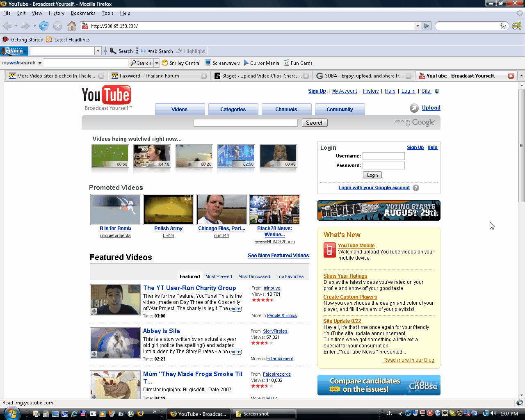Click the Firefox Forward arrow button

25,26
